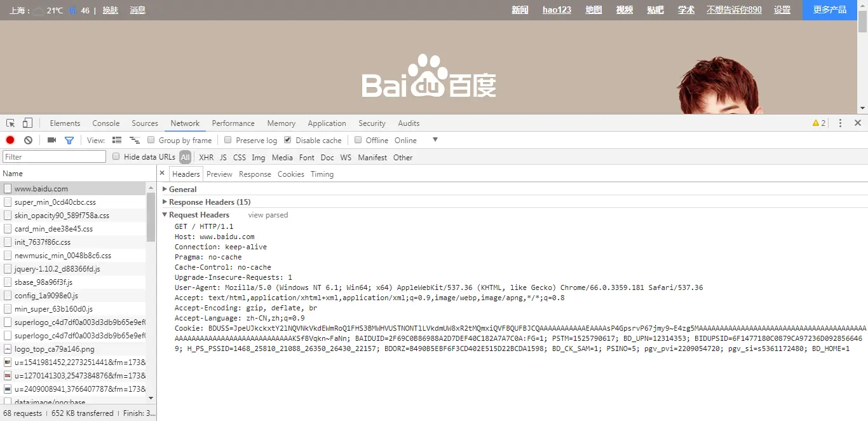Stop recording network log (red dot)
The height and width of the screenshot is (421, 868).
pyautogui.click(x=10, y=141)
